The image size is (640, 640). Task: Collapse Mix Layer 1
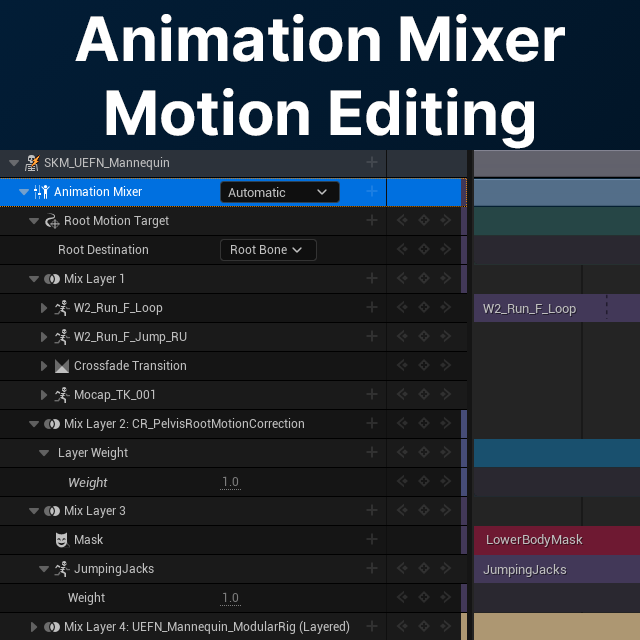[34, 279]
